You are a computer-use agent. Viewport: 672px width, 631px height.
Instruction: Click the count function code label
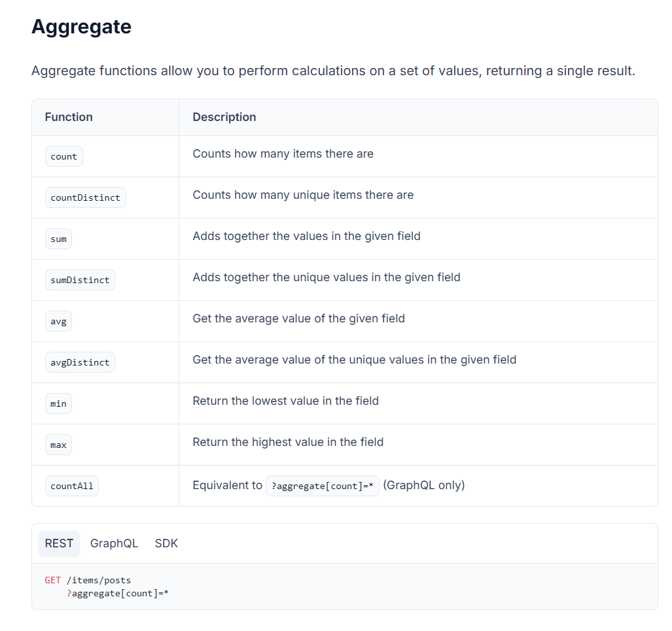tap(63, 156)
